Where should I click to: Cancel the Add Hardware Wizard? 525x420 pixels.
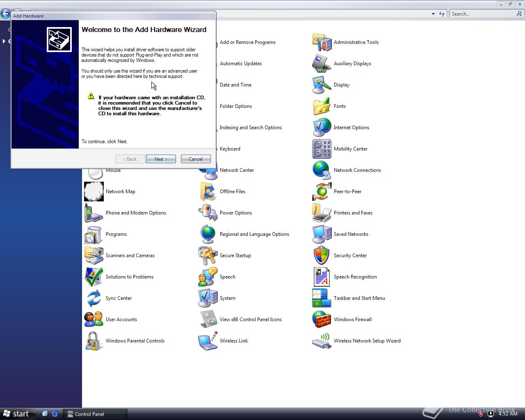coord(196,159)
